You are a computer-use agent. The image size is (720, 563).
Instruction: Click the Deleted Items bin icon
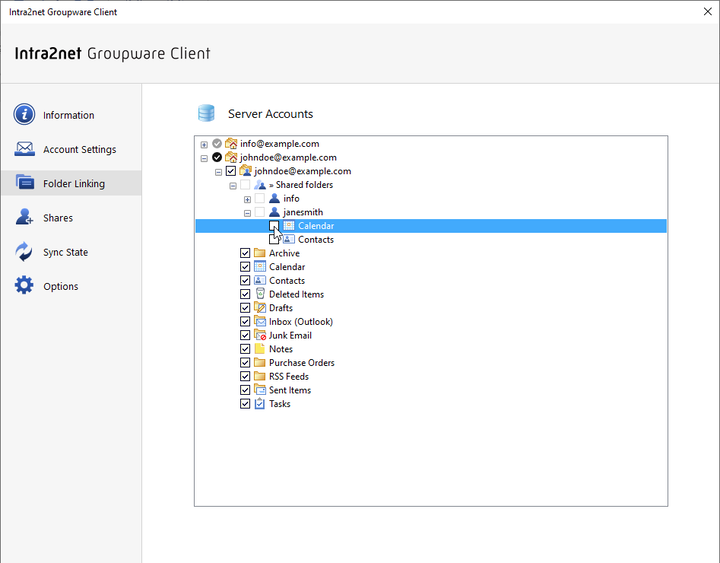tap(260, 294)
